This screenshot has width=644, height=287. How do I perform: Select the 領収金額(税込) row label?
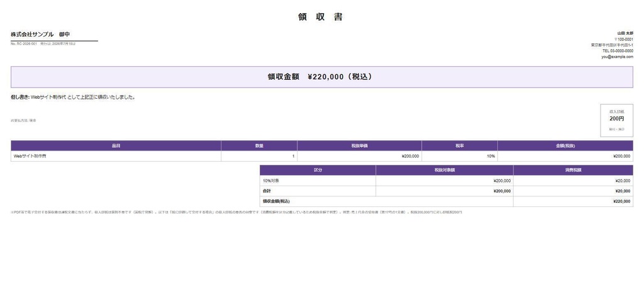[x=387, y=201]
